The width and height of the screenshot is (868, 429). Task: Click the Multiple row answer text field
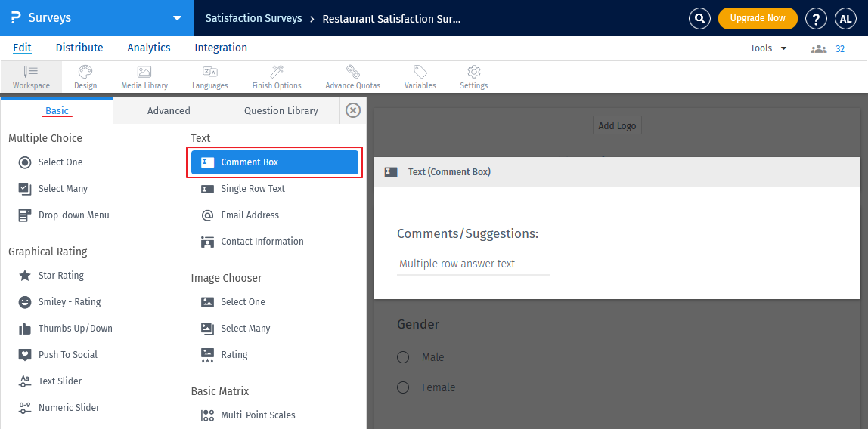coord(473,264)
